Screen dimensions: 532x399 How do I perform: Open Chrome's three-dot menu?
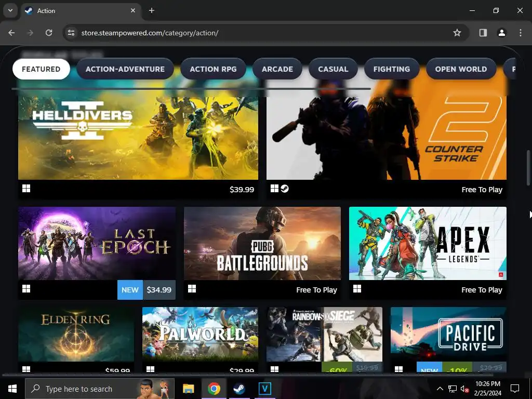521,33
